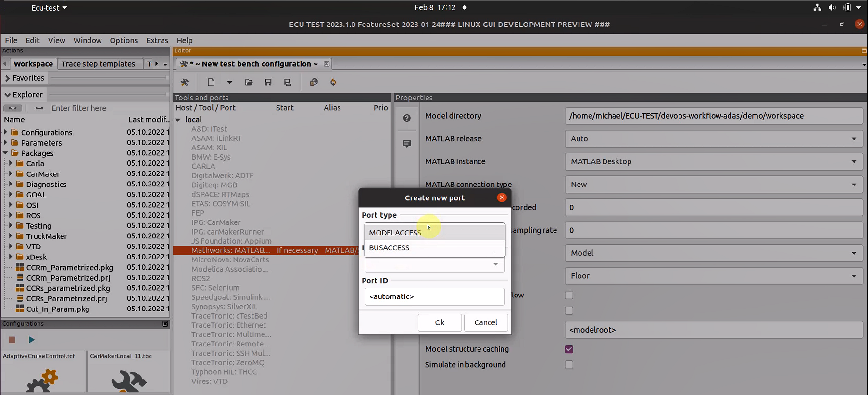Click the help question mark icon in Properties
This screenshot has height=395, width=868.
click(x=407, y=118)
